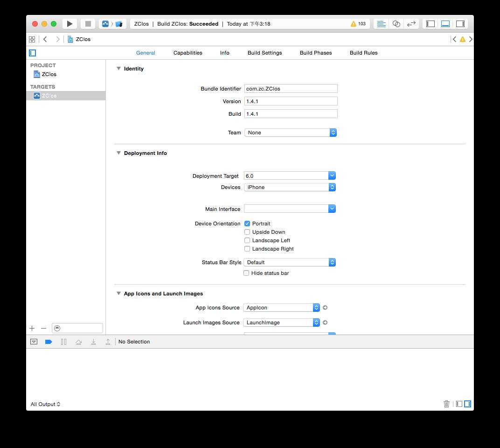500x448 pixels.
Task: Open the Launch Images Source dropdown
Action: 281,322
